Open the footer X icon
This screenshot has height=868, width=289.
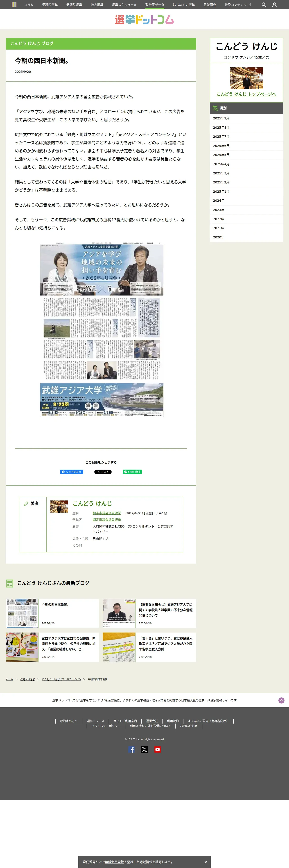pos(144,750)
